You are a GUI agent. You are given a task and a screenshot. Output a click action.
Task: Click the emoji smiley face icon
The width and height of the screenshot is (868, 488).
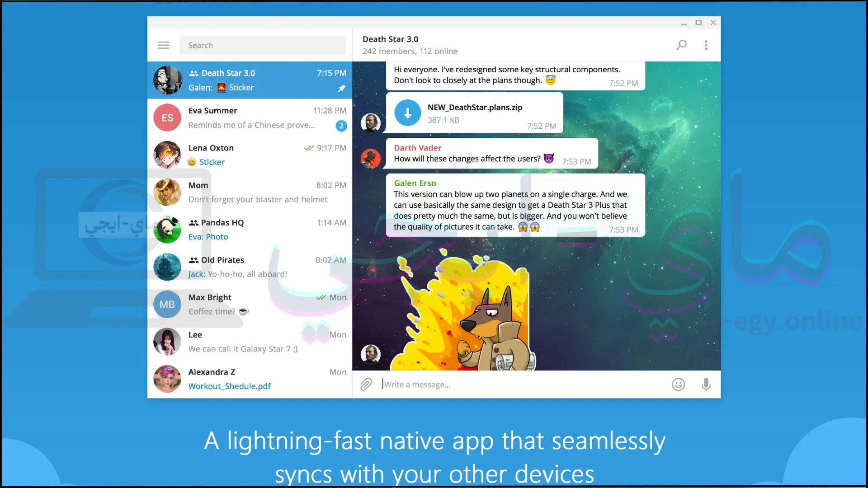(679, 385)
